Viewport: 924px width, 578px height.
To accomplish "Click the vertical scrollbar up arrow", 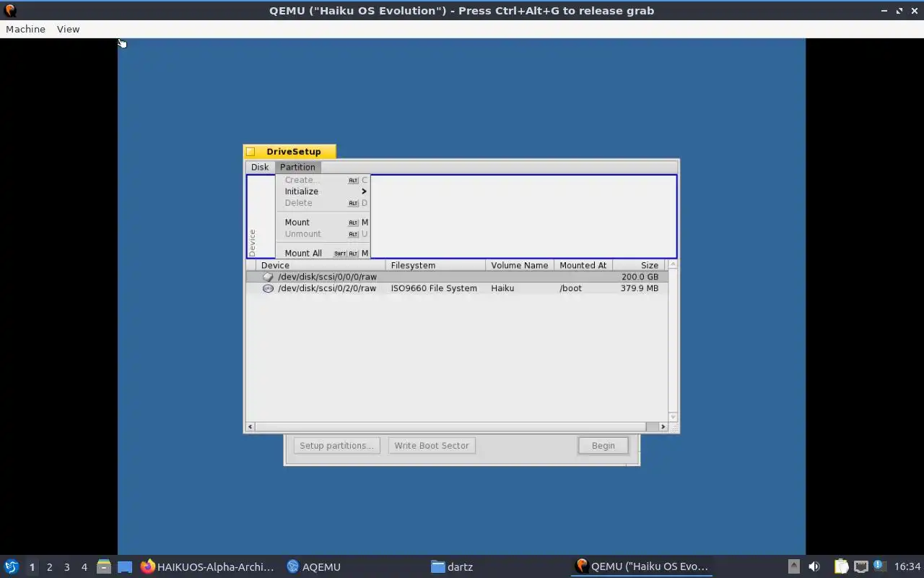I will [x=673, y=265].
